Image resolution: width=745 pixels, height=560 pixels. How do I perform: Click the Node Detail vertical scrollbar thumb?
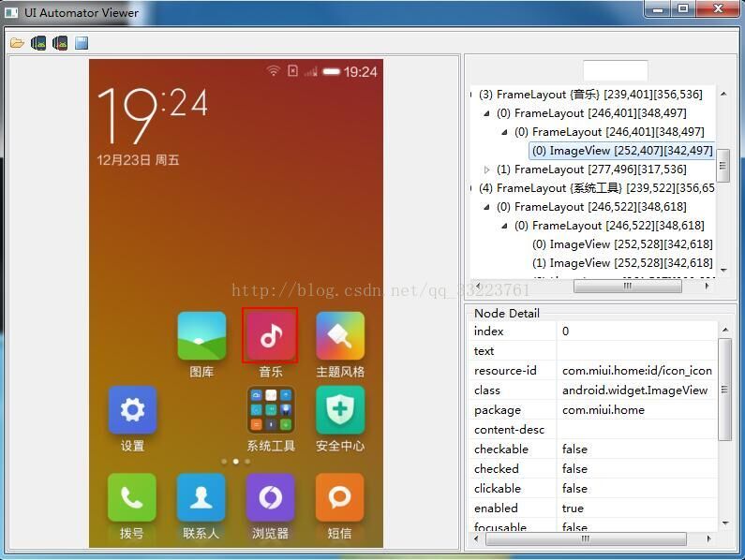[x=724, y=390]
